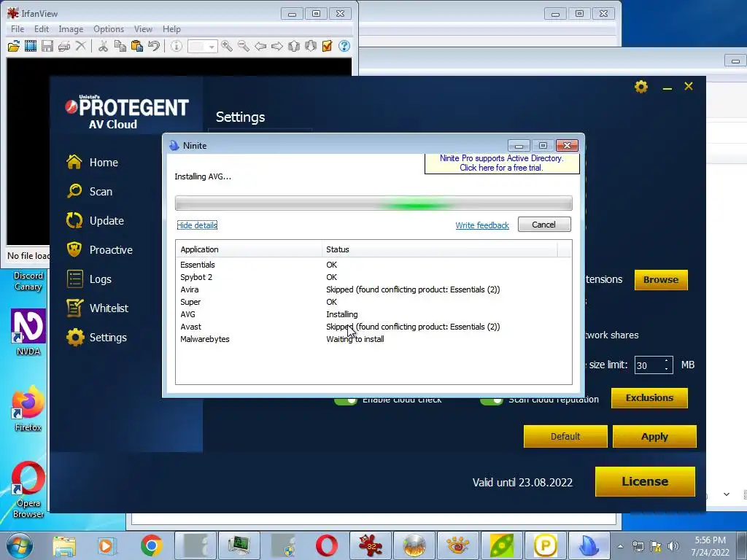Click IrfanView slideshow filmstrip icon
Screen dimensions: 747x560
click(x=31, y=46)
